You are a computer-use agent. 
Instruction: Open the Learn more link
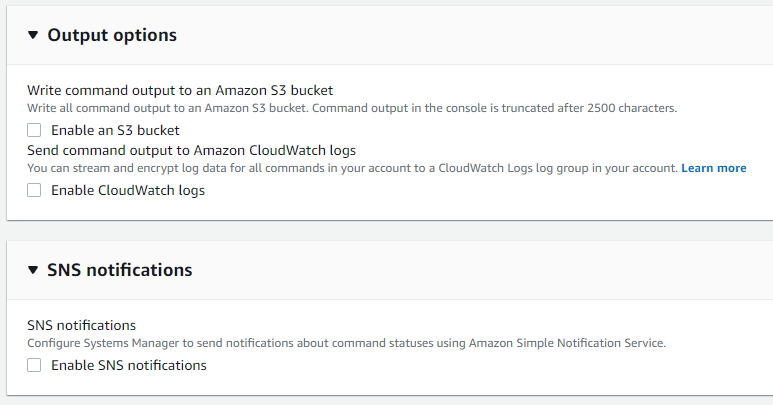(713, 168)
